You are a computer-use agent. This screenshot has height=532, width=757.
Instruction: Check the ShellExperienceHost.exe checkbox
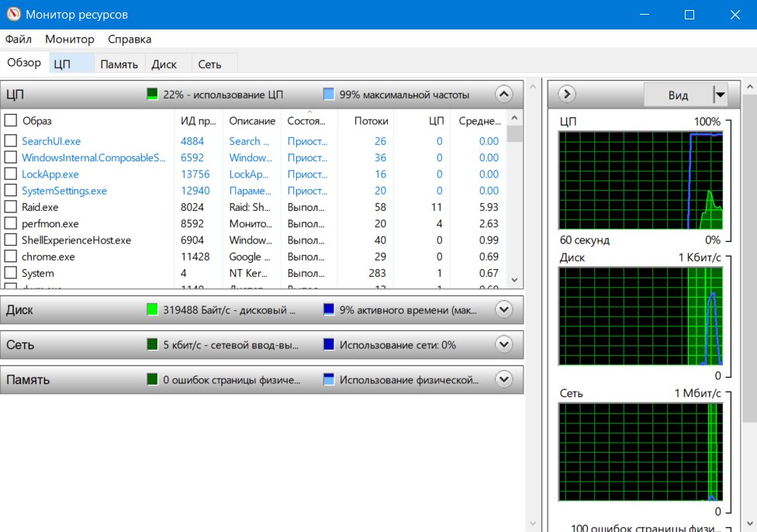[x=11, y=240]
